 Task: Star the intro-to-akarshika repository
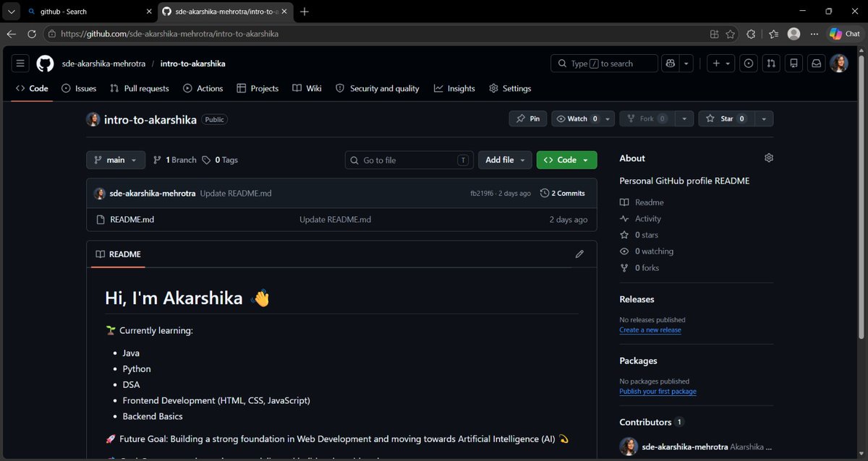point(726,119)
